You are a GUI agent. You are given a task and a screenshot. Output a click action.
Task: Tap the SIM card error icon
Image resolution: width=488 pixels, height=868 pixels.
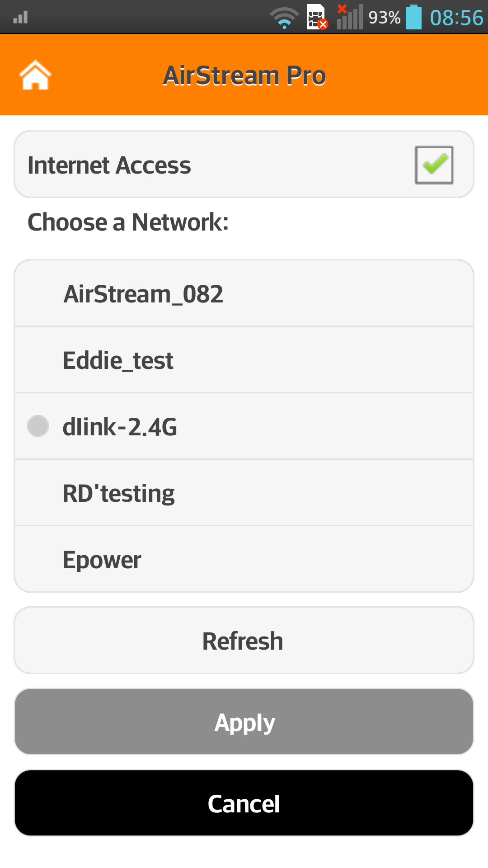click(x=316, y=17)
